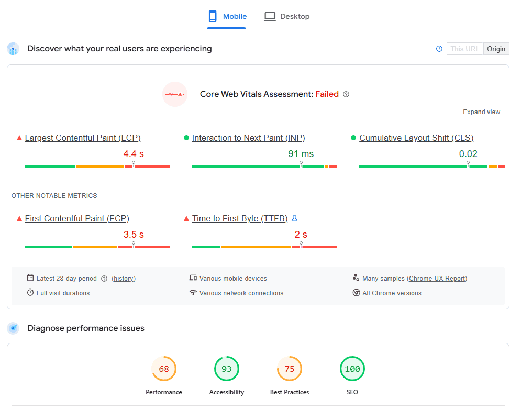Click the stopwatch icon beside Full visit durations
Screen dimensions: 532x410
30,293
